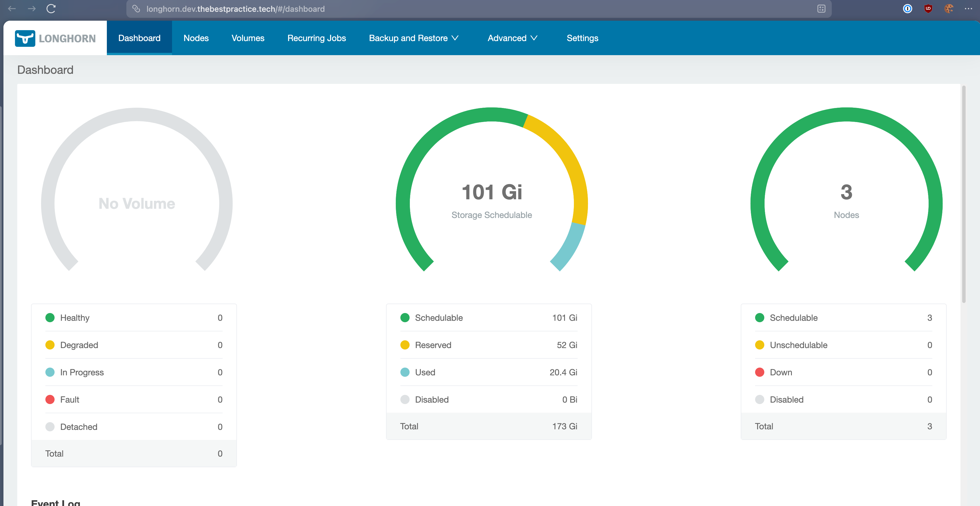Click the Healthy volumes row
The image size is (980, 506).
click(x=134, y=318)
